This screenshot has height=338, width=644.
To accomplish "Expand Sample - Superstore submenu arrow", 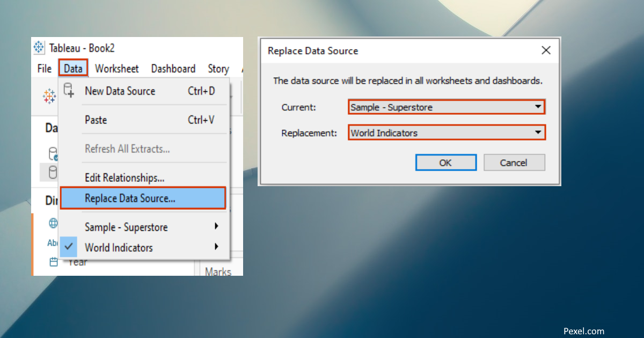I will 216,226.
